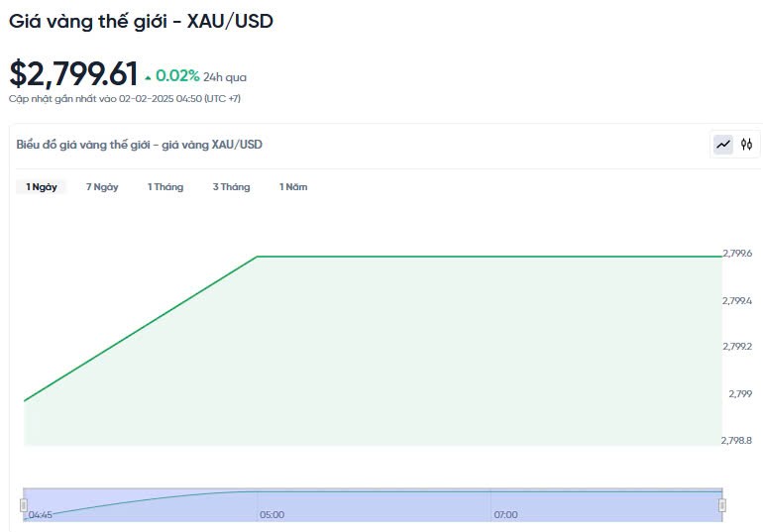Switch to the 1 Năm range
The width and height of the screenshot is (763, 532).
tap(293, 187)
